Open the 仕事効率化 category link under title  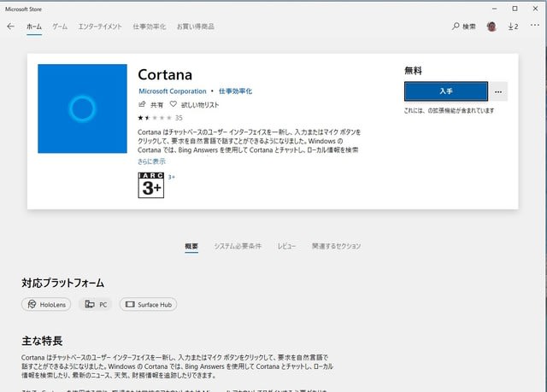point(236,91)
